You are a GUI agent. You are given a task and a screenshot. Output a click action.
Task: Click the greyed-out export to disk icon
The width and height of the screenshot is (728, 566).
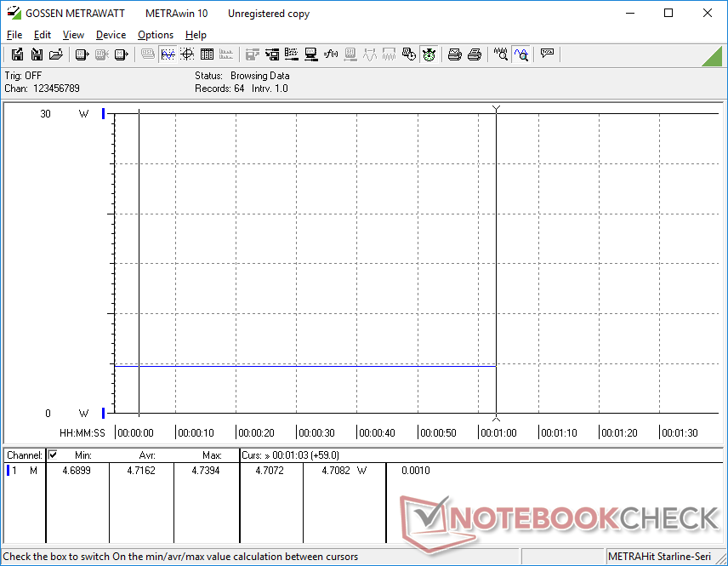[x=252, y=54]
